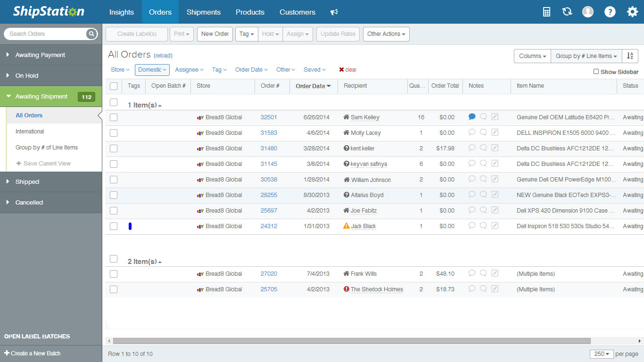Open the rate calculator icon in top bar

pyautogui.click(x=546, y=11)
